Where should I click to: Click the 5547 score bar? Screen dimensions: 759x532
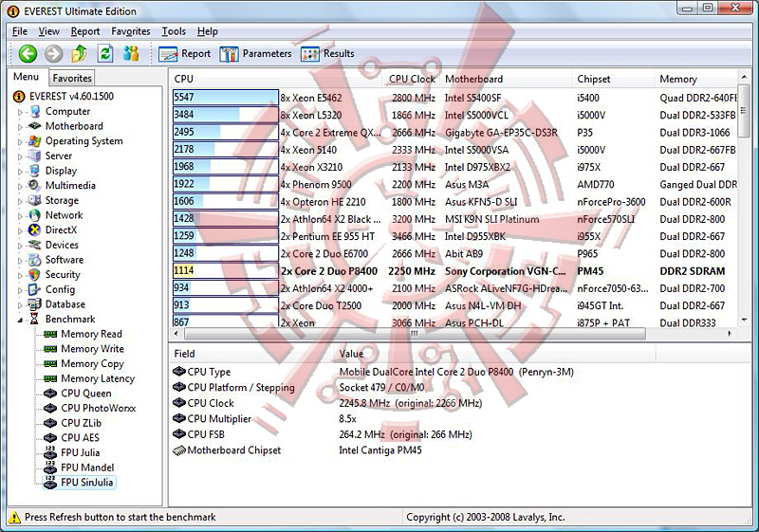(226, 98)
